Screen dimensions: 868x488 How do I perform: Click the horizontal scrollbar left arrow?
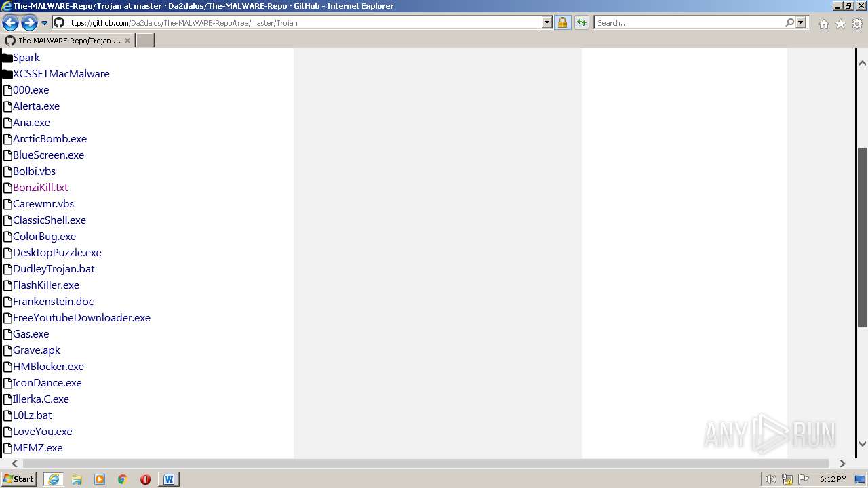[15, 464]
